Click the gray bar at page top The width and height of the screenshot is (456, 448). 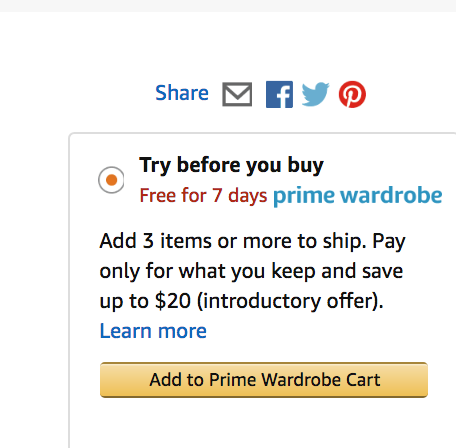(x=228, y=6)
